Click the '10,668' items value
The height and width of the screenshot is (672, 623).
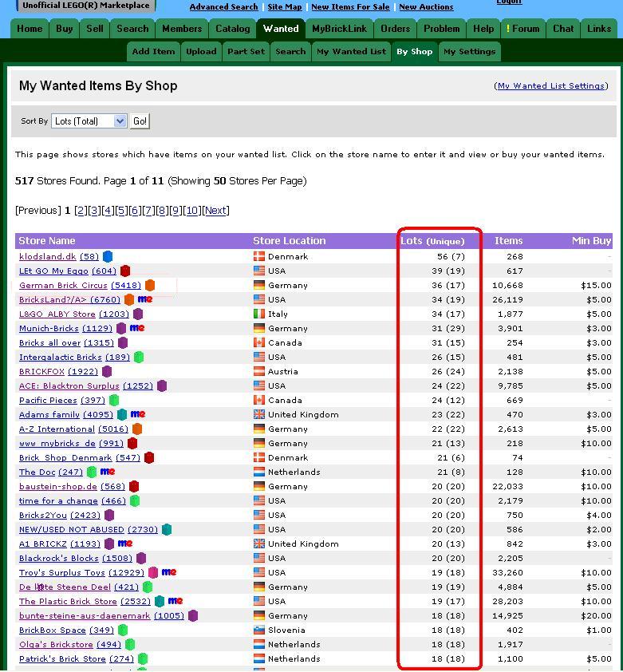coord(507,285)
